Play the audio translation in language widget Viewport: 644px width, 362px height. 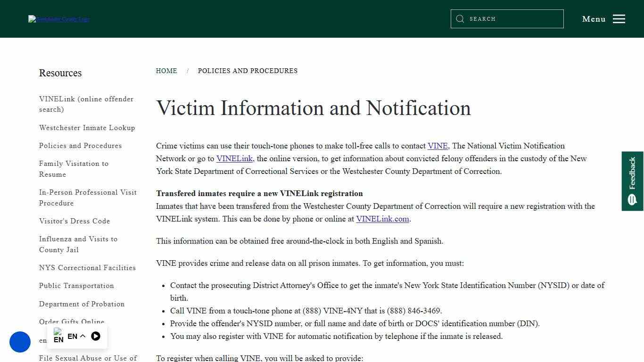(96, 336)
